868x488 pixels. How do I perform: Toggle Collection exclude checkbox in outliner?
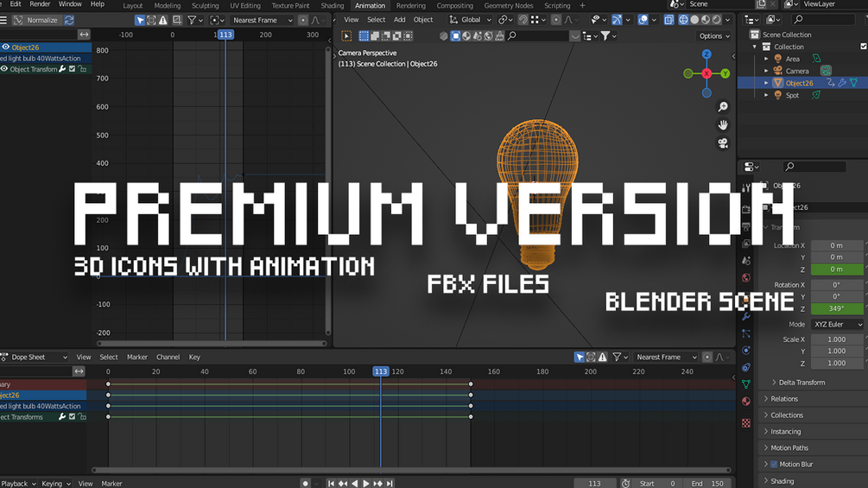[865, 47]
